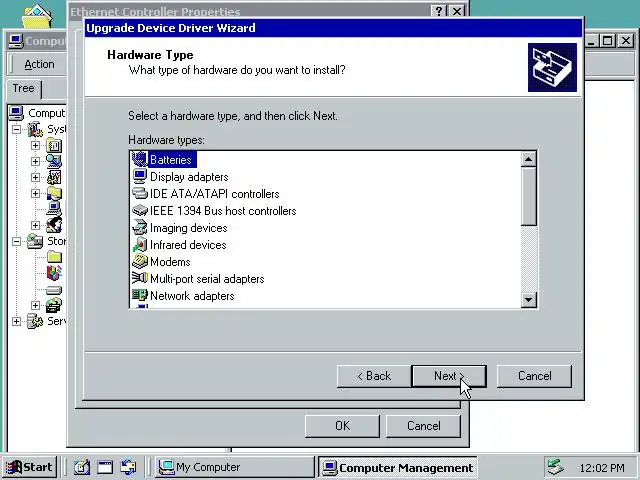Click second quick launch window icon
The width and height of the screenshot is (640, 480).
click(x=105, y=467)
